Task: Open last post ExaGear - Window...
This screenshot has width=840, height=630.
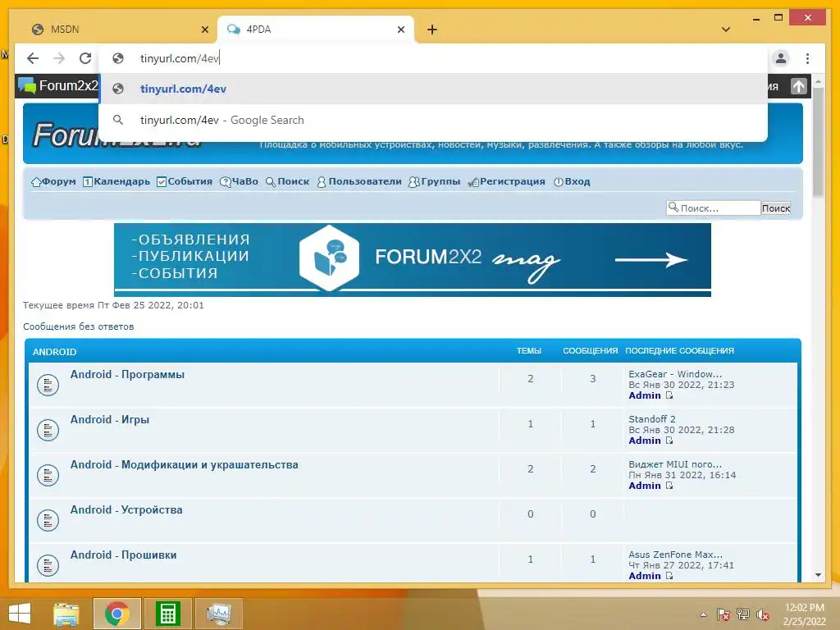Action: (x=675, y=374)
